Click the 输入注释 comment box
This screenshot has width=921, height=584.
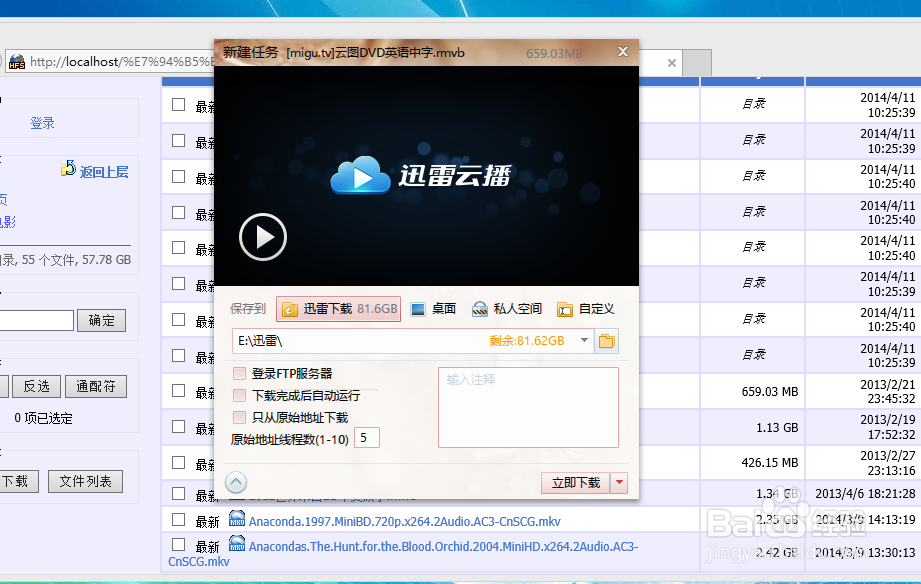coord(528,407)
